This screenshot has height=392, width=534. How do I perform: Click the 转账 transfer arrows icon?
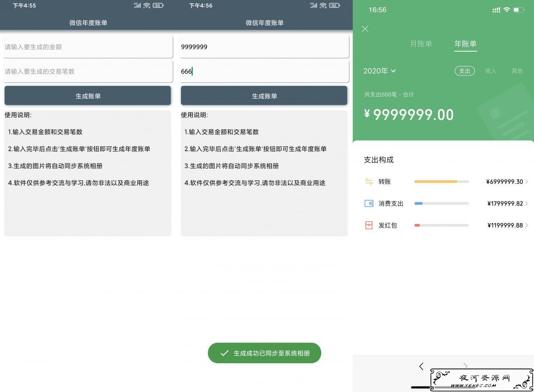coord(369,181)
